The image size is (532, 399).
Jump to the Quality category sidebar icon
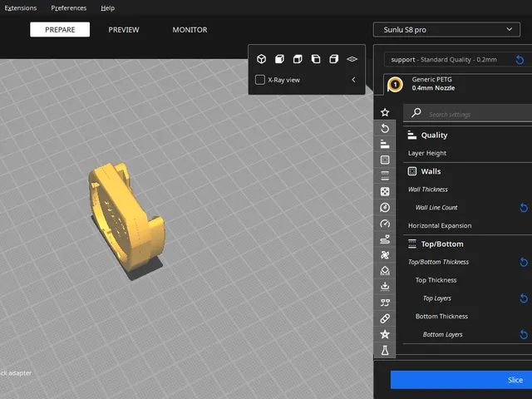385,144
